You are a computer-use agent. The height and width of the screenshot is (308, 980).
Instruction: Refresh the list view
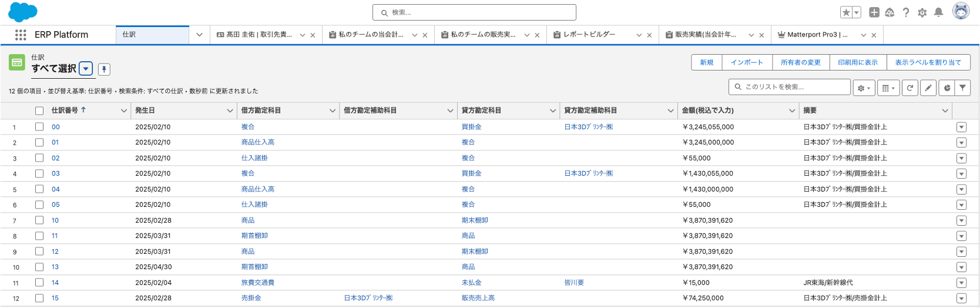(x=910, y=88)
